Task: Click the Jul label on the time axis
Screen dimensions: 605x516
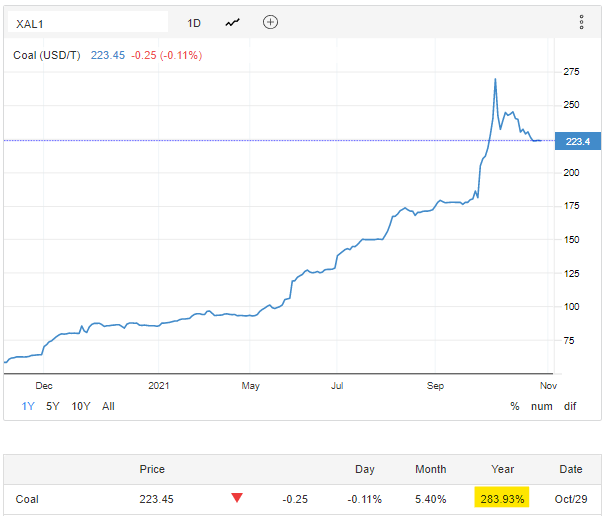Action: click(337, 386)
